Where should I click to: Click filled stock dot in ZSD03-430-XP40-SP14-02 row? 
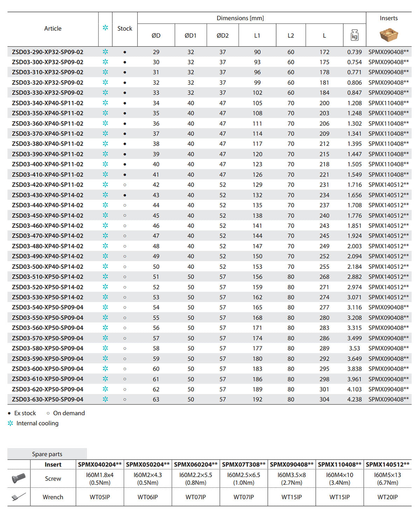(x=125, y=195)
